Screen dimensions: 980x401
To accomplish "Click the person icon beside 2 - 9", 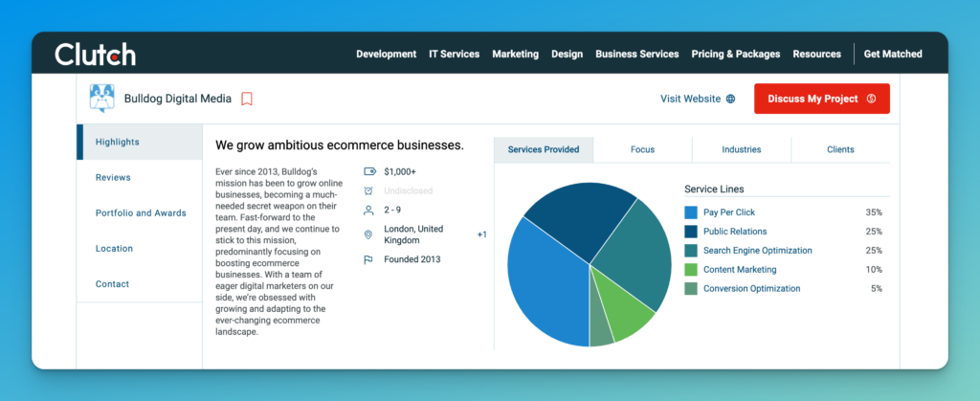I will pyautogui.click(x=368, y=210).
